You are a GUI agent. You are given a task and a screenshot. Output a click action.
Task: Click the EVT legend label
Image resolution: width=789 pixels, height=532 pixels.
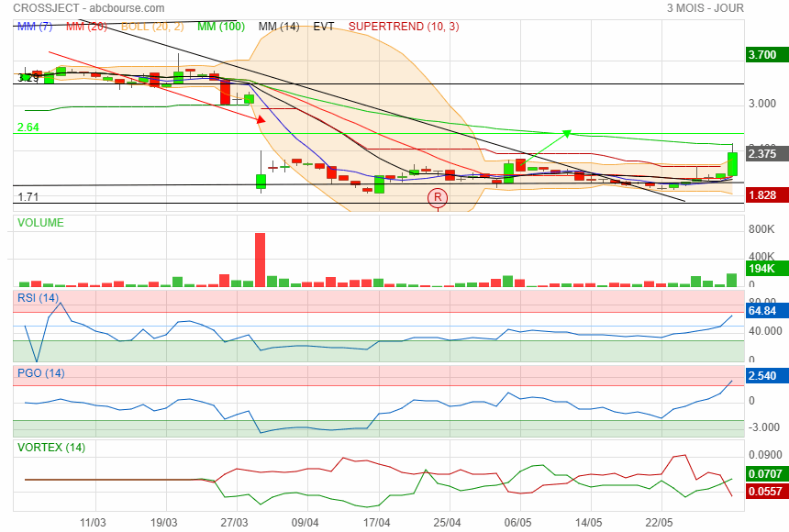[x=324, y=27]
